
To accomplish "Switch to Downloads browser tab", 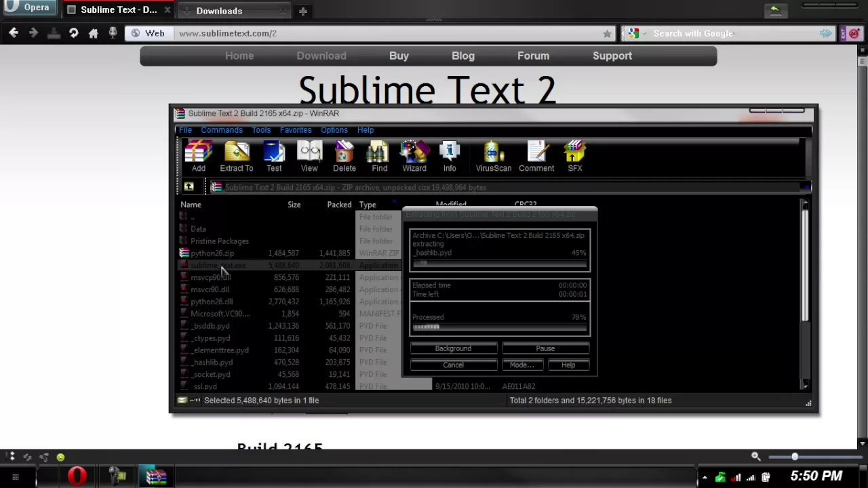I will pyautogui.click(x=235, y=11).
